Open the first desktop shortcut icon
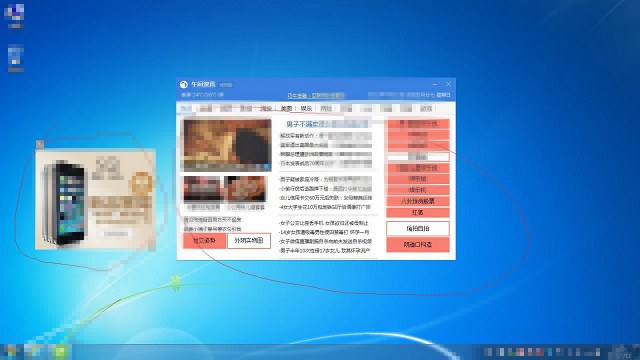 15,13
